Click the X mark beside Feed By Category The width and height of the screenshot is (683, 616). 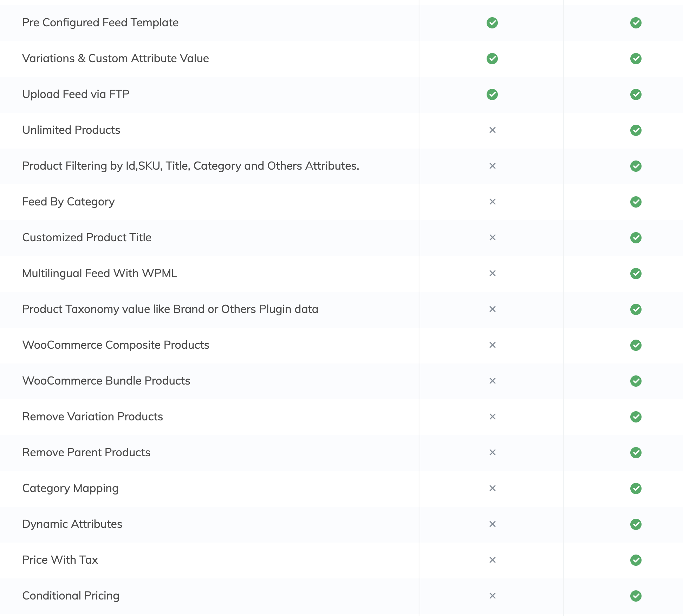tap(492, 202)
